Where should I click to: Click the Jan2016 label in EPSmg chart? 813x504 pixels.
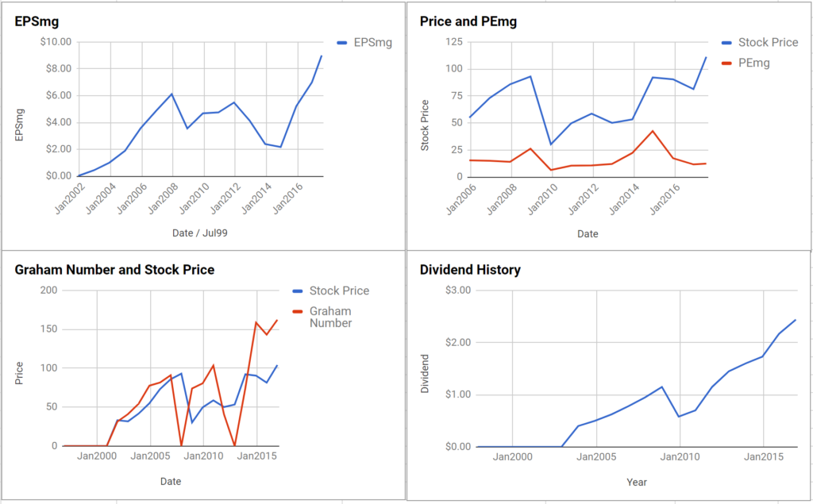[286, 198]
